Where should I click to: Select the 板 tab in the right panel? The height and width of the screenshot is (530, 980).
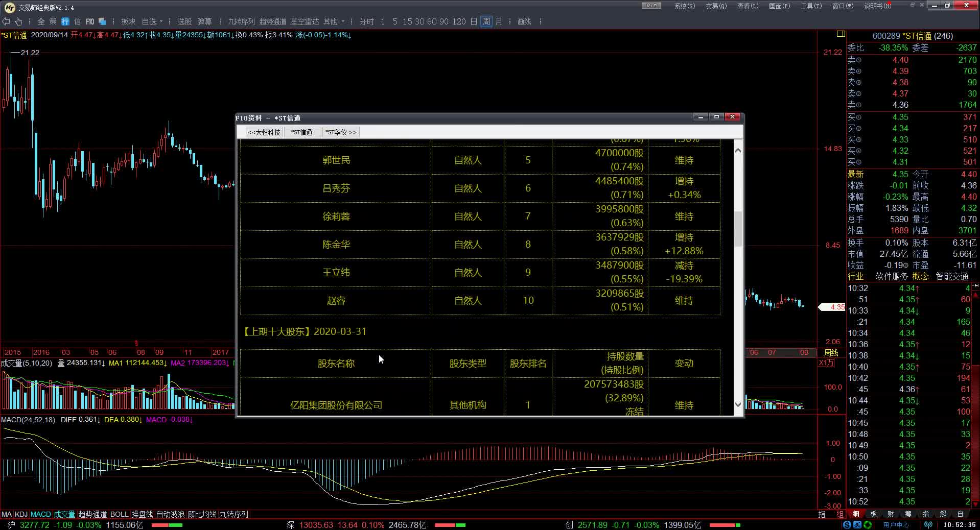tap(873, 514)
